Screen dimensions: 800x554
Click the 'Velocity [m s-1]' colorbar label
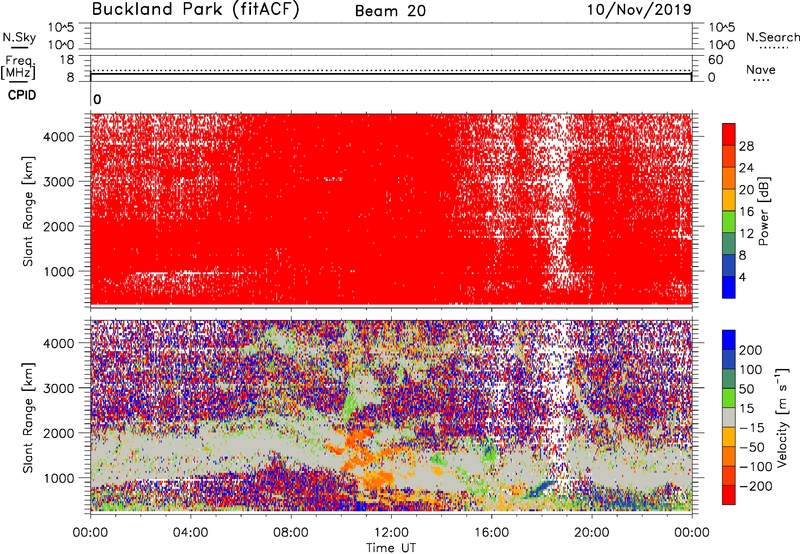click(781, 417)
